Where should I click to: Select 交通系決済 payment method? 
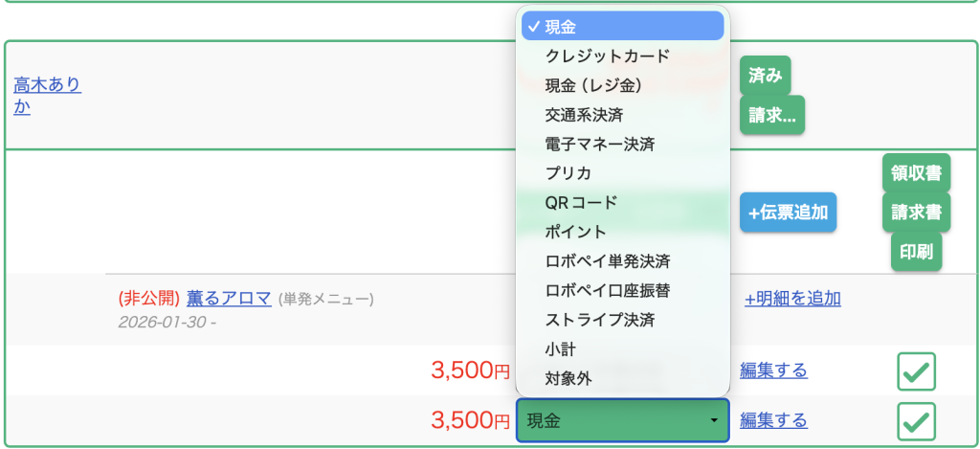[622, 115]
